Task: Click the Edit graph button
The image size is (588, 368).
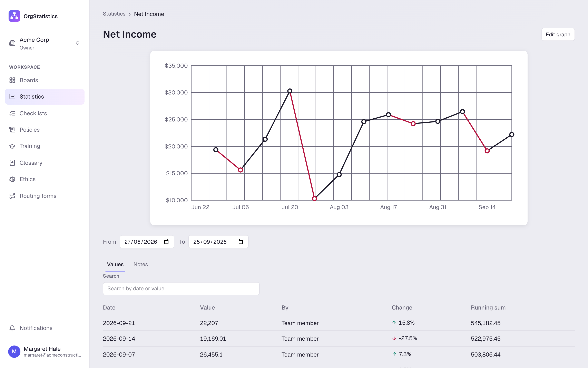Action: (558, 34)
